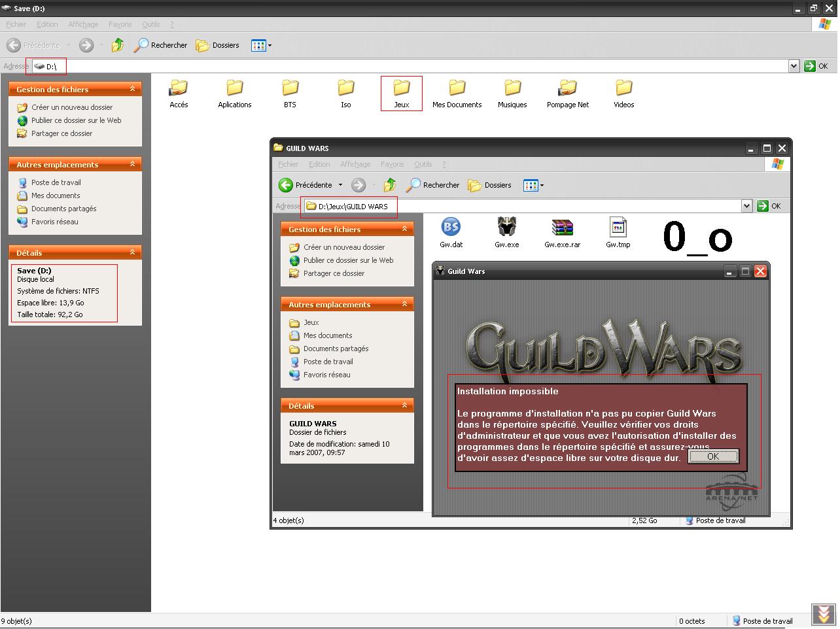
Task: Open Outils menu in GUILD WARS window
Action: (x=423, y=164)
